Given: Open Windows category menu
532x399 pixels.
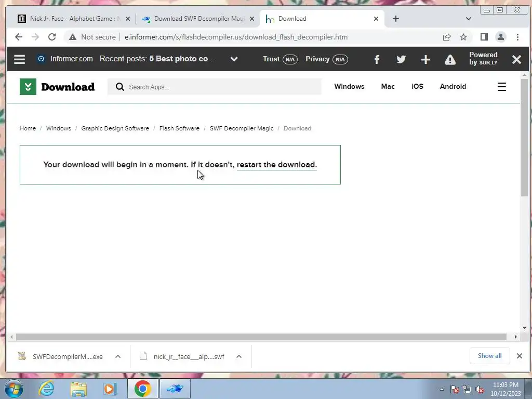Looking at the screenshot, I should [x=349, y=87].
